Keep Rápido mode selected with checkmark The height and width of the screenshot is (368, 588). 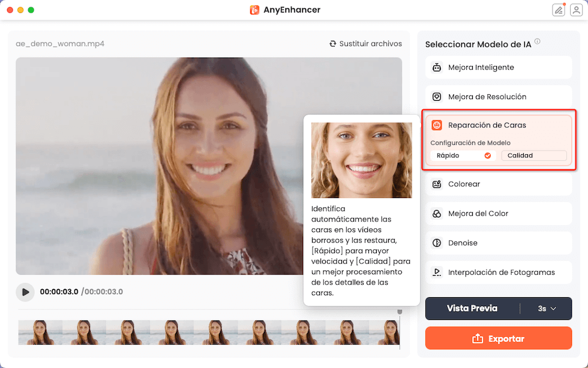[x=462, y=155]
